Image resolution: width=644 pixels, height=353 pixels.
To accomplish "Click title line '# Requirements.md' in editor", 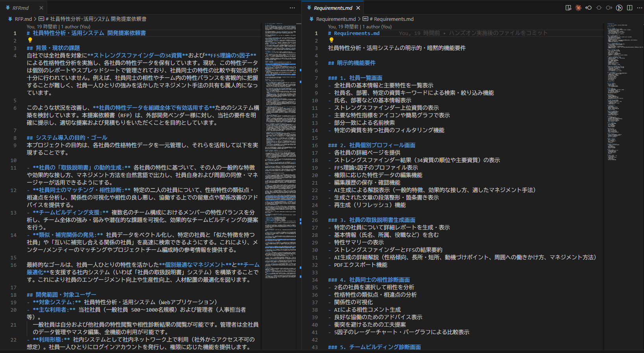I will click(354, 33).
